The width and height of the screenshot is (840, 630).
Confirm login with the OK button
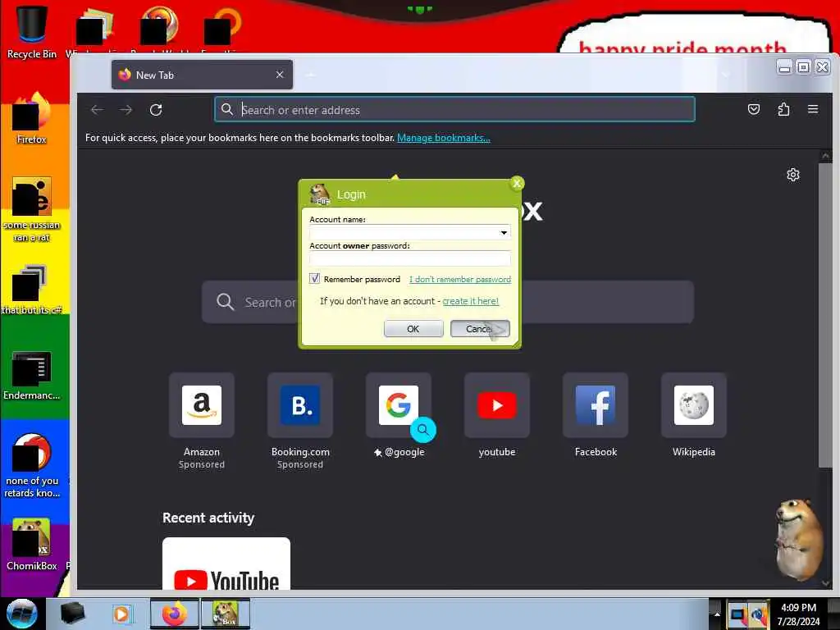(x=413, y=328)
